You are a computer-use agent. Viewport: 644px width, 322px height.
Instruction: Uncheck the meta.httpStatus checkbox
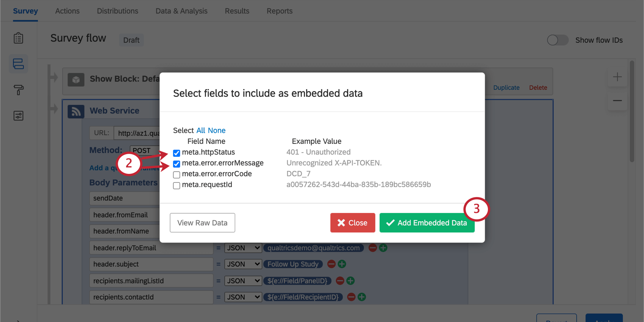tap(177, 153)
